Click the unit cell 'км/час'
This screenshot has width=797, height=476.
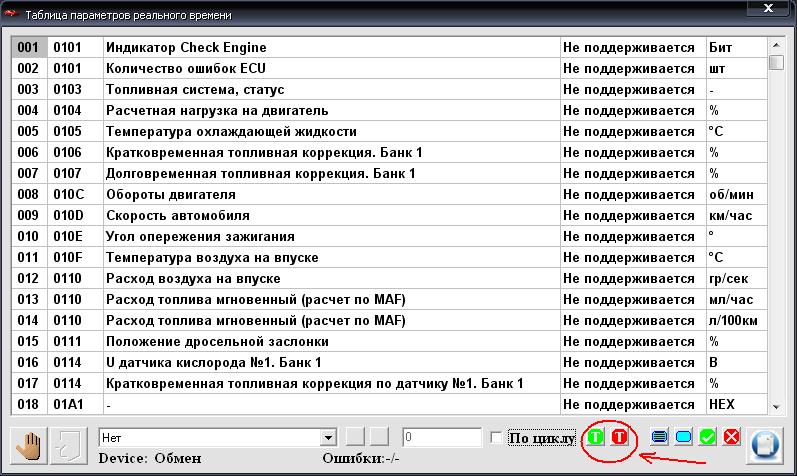tap(737, 215)
